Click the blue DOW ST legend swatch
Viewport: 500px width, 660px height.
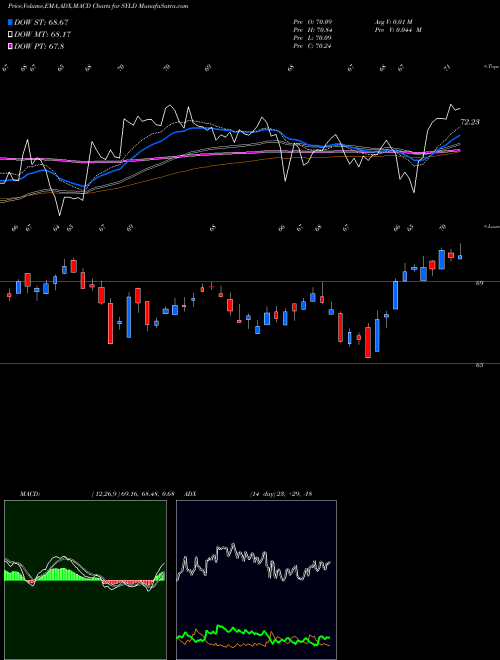coord(10,22)
